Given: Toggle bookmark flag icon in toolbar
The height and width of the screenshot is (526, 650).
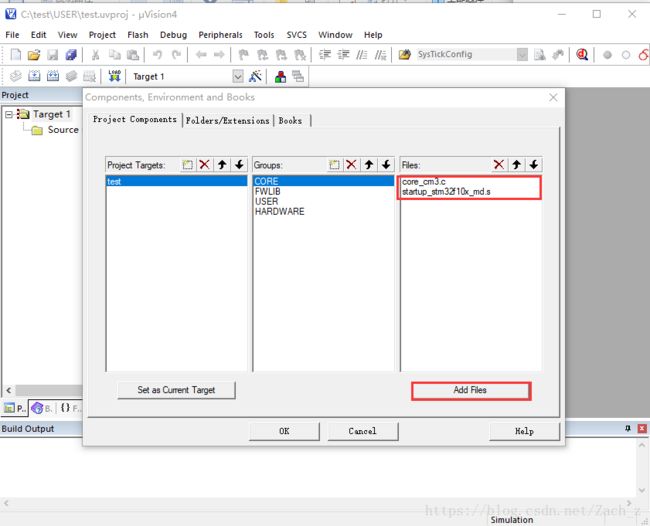Looking at the screenshot, I should [x=244, y=54].
